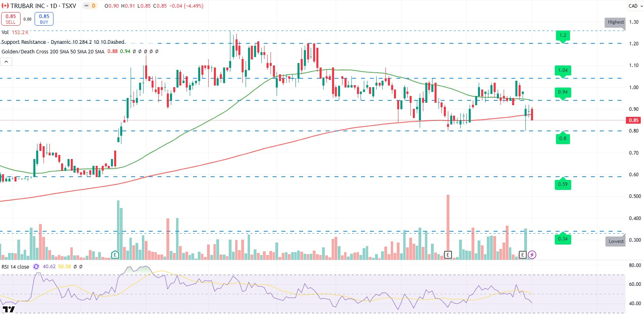
Task: Click the Highest price label
Action: [615, 22]
